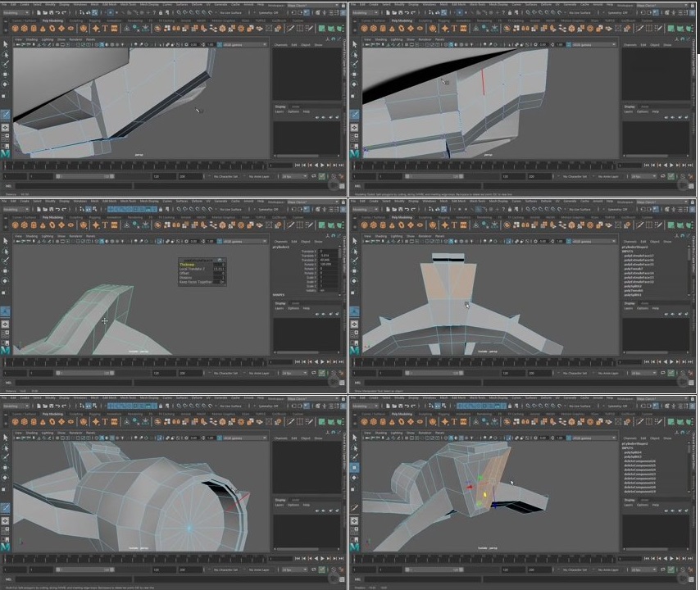The width and height of the screenshot is (700, 590).
Task: Open Mesh Tools menu in top-right panel
Action: tap(478, 4)
